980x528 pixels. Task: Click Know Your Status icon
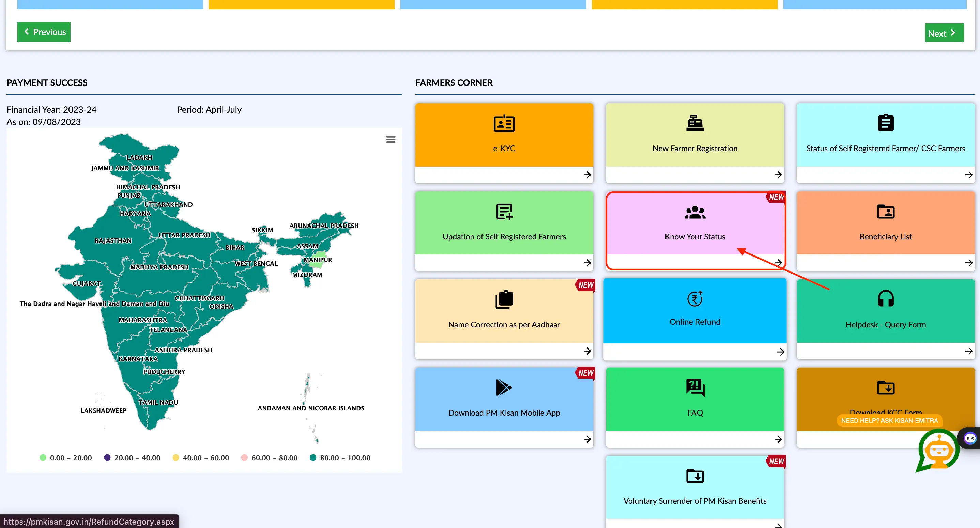coord(694,230)
